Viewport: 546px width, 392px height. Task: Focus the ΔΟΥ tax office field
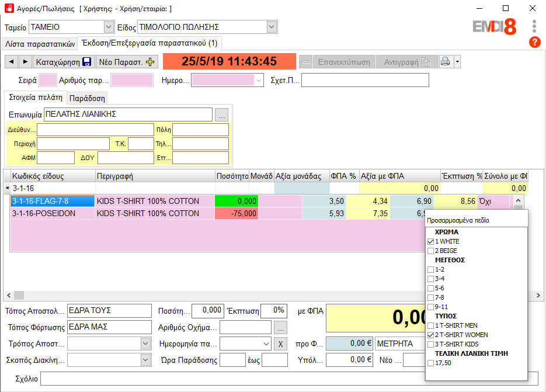tap(126, 158)
